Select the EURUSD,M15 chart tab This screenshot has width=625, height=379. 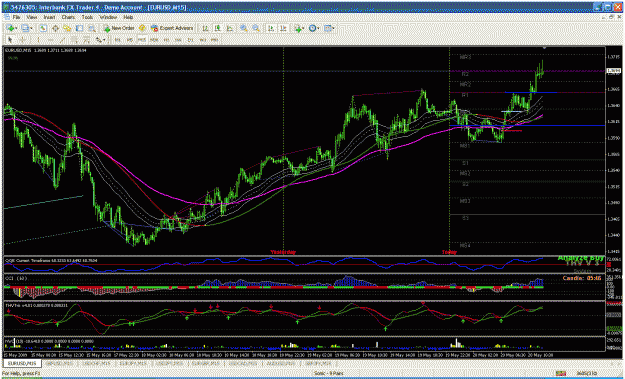(22, 364)
